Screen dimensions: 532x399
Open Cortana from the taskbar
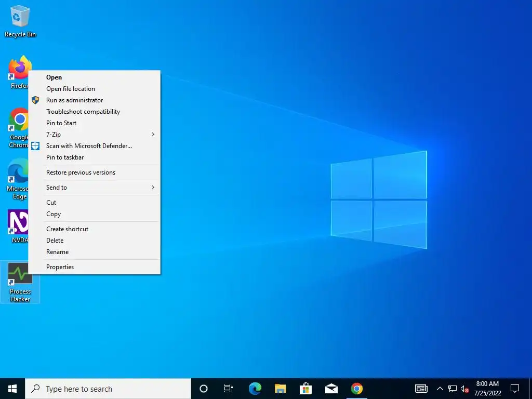(x=204, y=389)
